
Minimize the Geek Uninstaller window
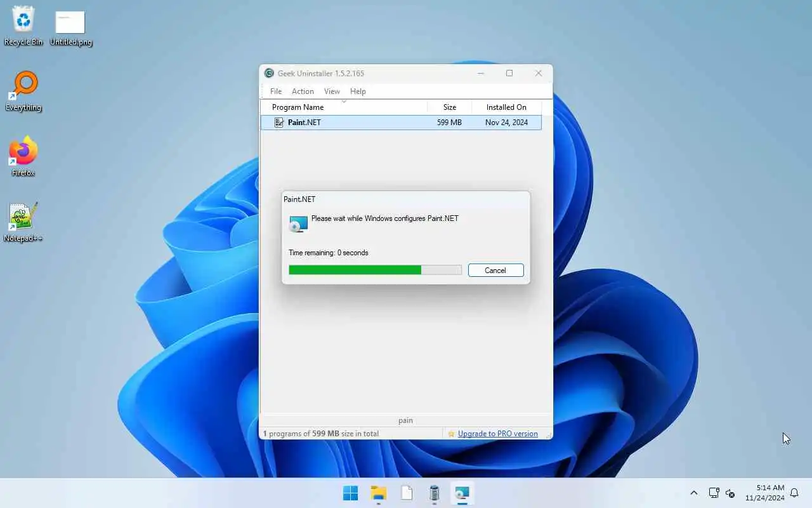480,73
